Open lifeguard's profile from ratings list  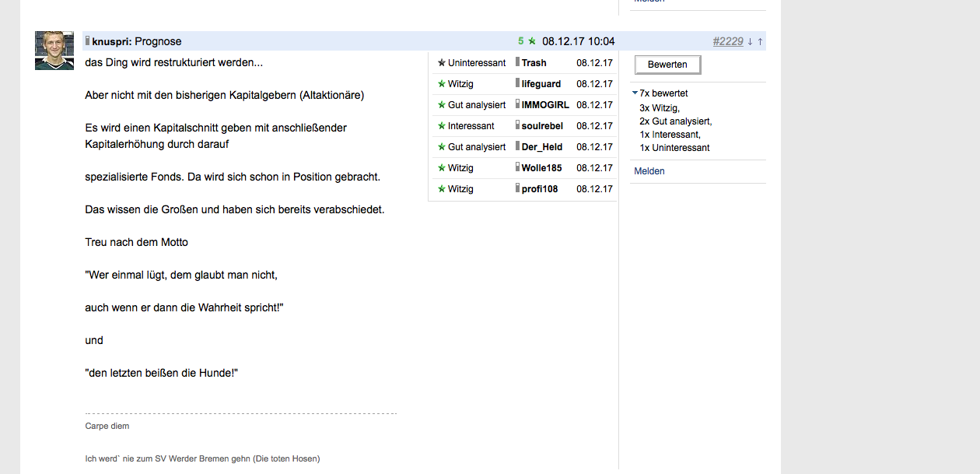click(541, 84)
